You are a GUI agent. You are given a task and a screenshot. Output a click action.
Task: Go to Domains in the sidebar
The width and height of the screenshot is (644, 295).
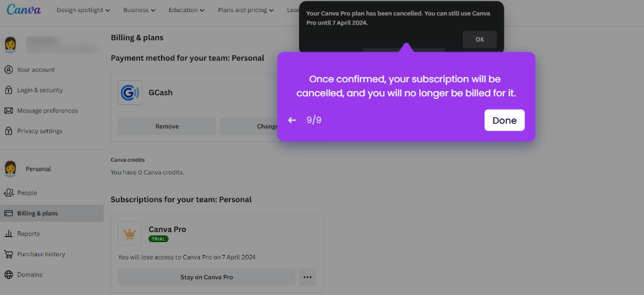point(29,274)
